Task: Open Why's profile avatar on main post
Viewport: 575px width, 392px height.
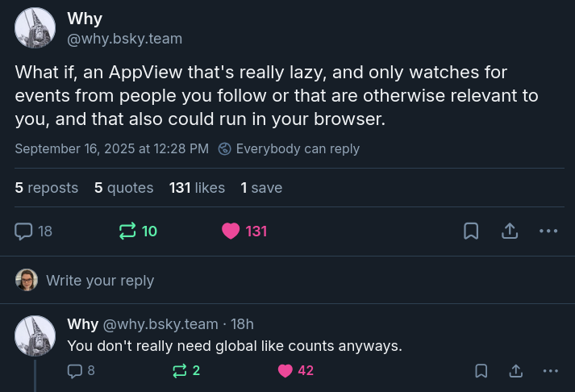Action: coord(35,28)
